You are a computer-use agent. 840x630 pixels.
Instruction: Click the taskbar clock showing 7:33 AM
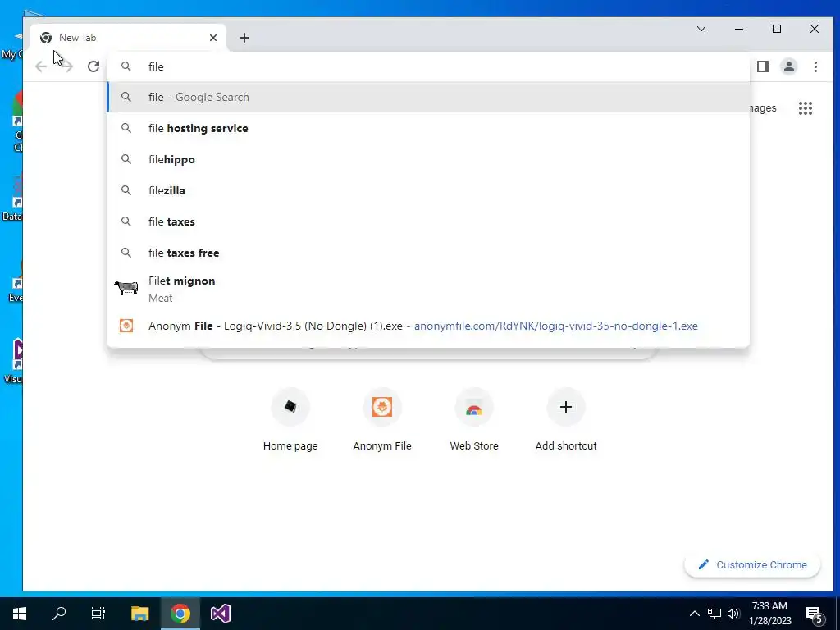click(x=769, y=614)
